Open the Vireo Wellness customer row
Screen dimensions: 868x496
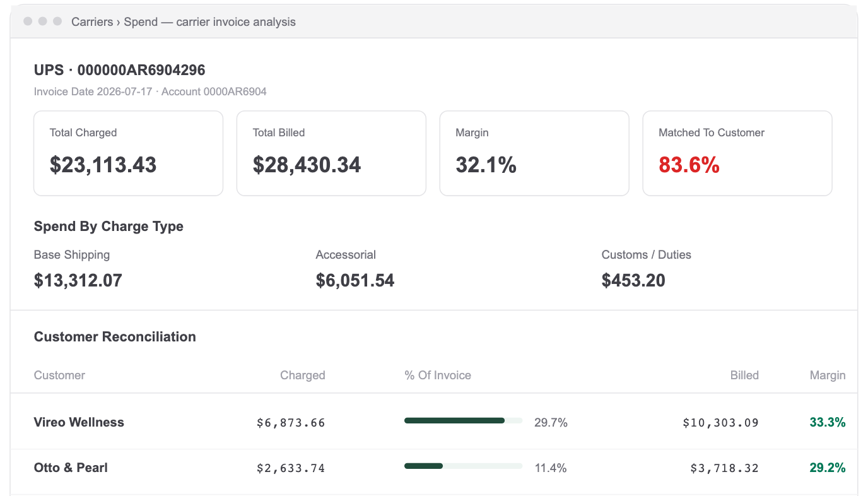click(x=434, y=422)
